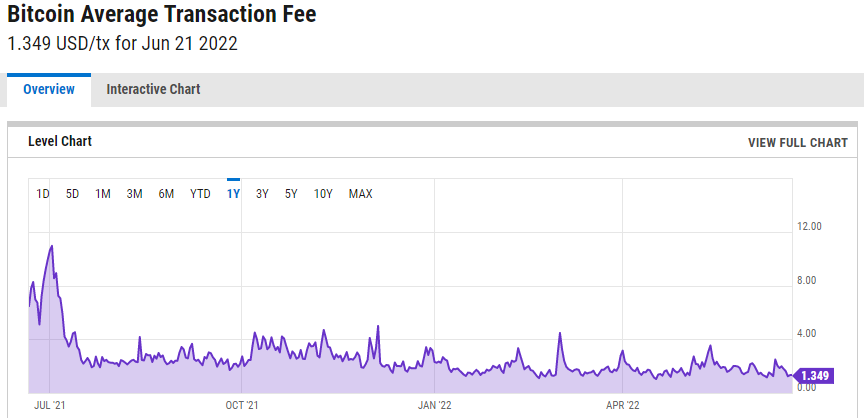The image size is (864, 418).
Task: Click the '1.349 USD/tx for Jun 21 2022' subtitle
Action: click(x=122, y=44)
